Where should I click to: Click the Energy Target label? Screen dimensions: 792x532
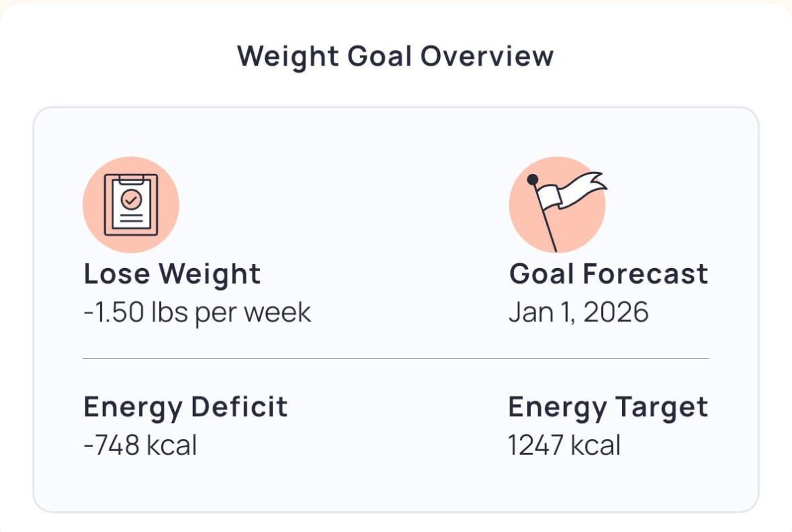(x=607, y=407)
